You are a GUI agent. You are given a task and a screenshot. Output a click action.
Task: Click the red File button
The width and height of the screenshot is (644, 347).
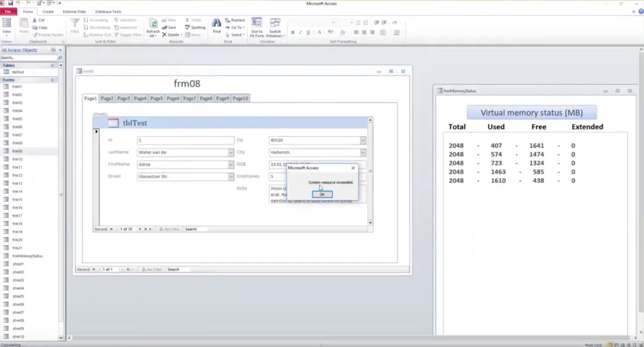8,12
